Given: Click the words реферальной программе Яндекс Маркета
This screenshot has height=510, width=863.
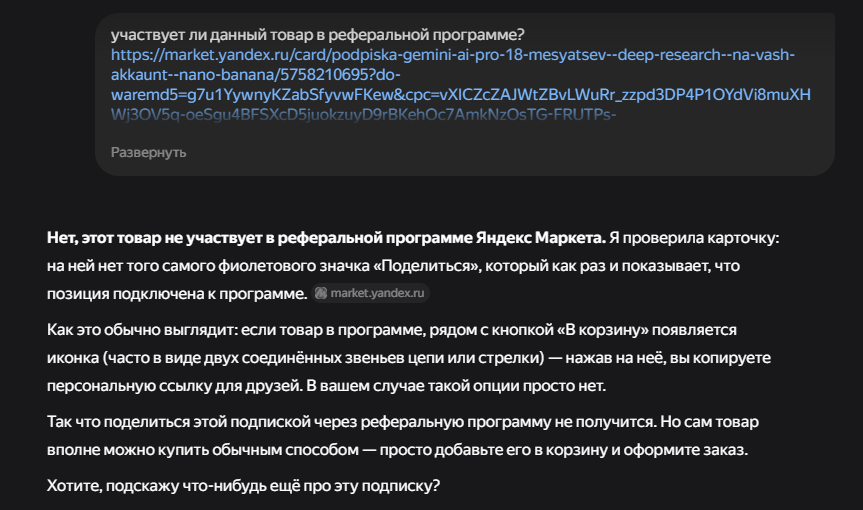Looking at the screenshot, I should (x=441, y=238).
